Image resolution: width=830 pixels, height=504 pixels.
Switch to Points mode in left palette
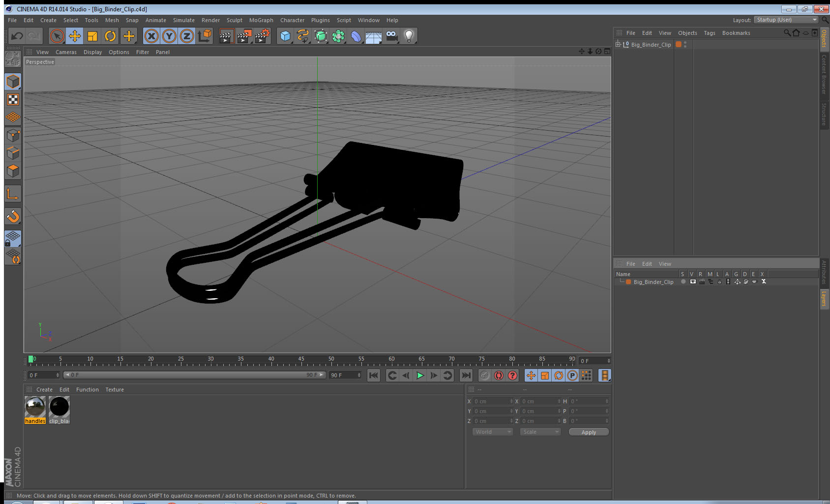tap(13, 135)
